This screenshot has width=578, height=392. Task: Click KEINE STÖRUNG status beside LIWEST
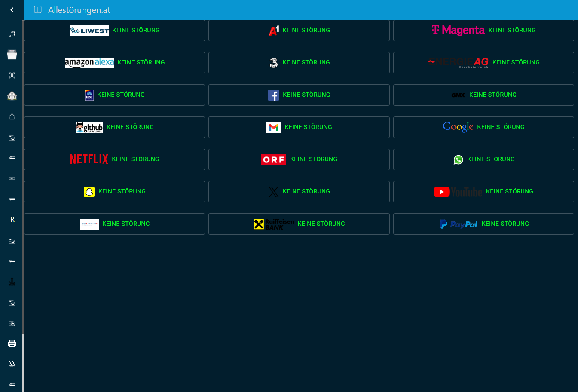(x=136, y=30)
